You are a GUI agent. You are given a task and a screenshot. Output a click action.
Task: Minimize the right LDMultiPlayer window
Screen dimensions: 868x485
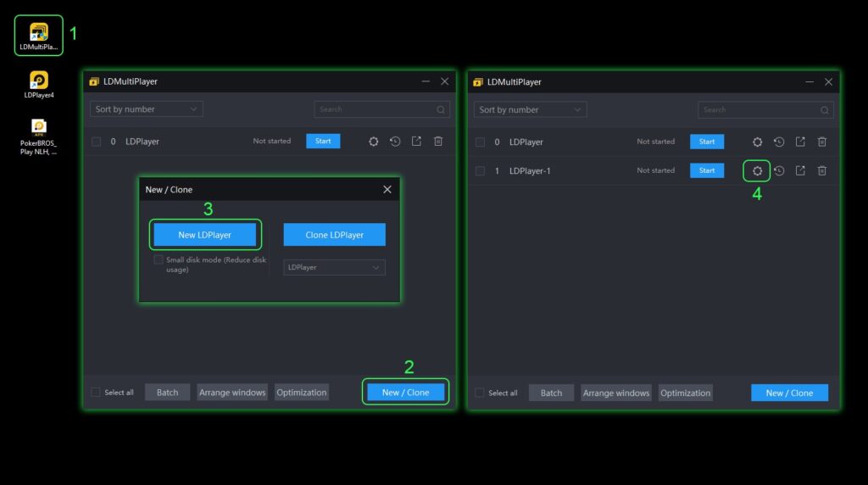coord(810,82)
